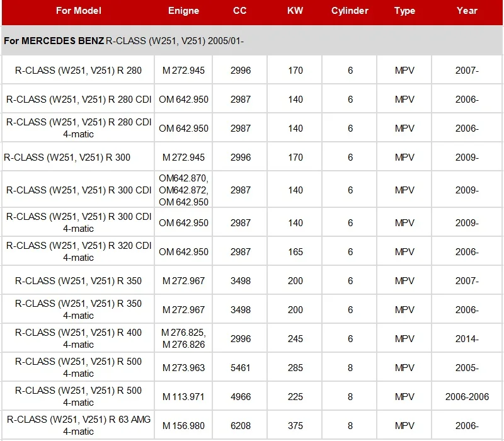This screenshot has height=441, width=504.
Task: Click the KW value '375'
Action: pos(295,426)
